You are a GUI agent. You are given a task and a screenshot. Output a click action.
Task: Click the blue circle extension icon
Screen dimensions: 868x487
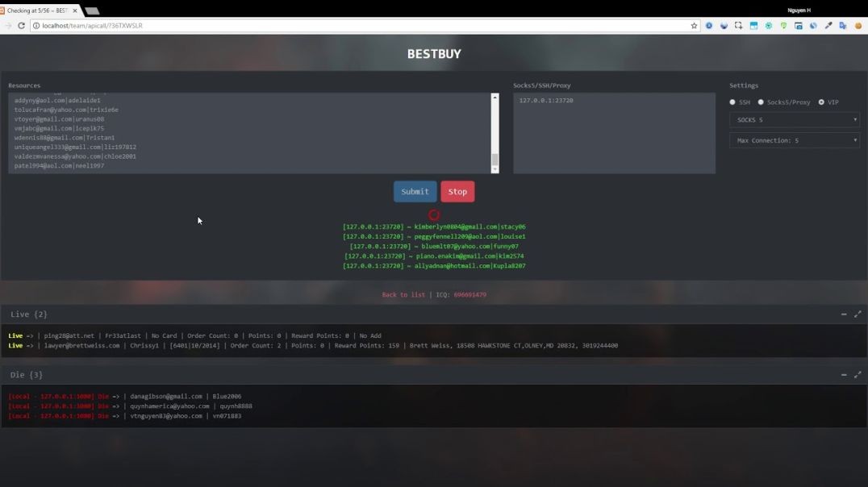tap(709, 26)
